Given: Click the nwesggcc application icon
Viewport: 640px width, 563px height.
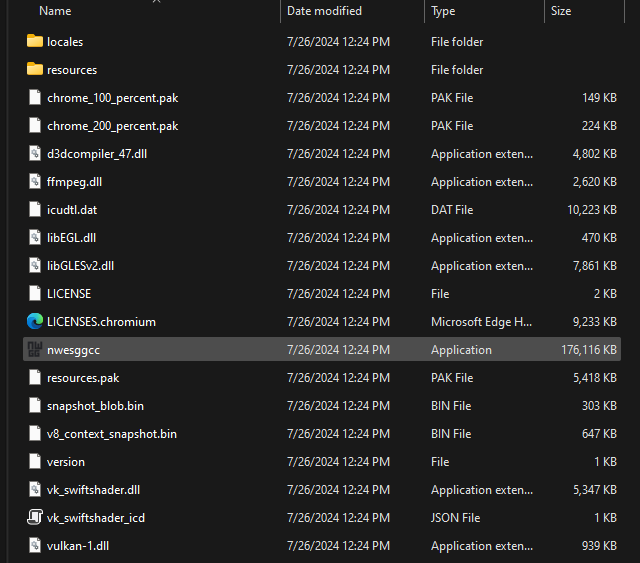Looking at the screenshot, I should click(x=35, y=350).
